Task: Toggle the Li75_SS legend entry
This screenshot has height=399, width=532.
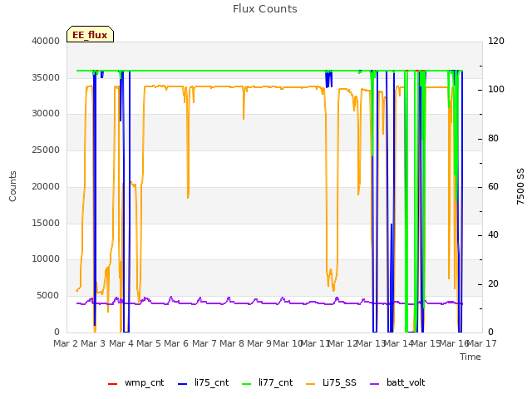Action: coord(331,383)
